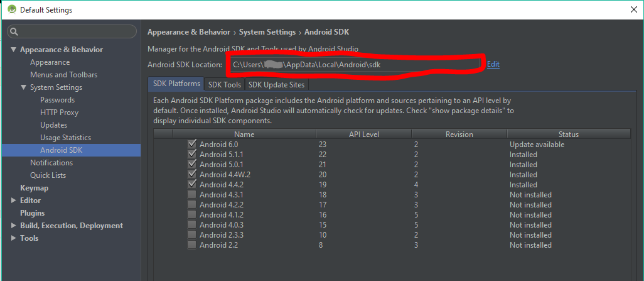Image resolution: width=644 pixels, height=281 pixels.
Task: Check the Android 4.2.2 checkbox
Action: coord(192,204)
